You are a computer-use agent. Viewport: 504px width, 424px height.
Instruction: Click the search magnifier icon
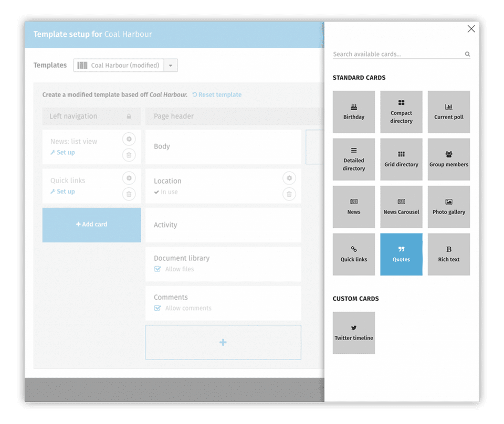tap(467, 54)
